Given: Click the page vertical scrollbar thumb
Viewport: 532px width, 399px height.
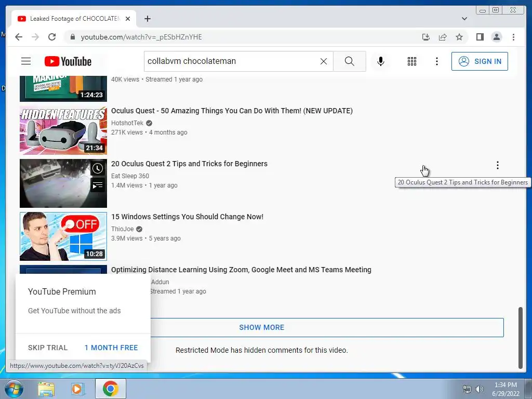Looking at the screenshot, I should click(520, 338).
